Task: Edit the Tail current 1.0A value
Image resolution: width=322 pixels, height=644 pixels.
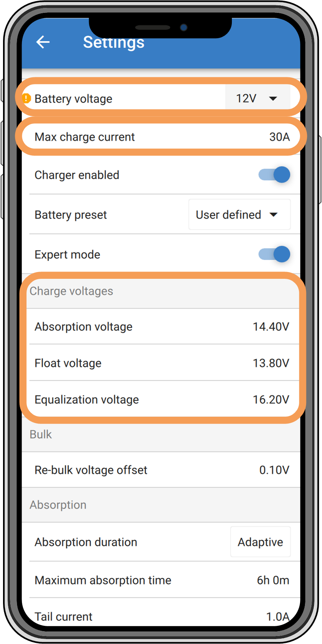Action: pos(277,616)
